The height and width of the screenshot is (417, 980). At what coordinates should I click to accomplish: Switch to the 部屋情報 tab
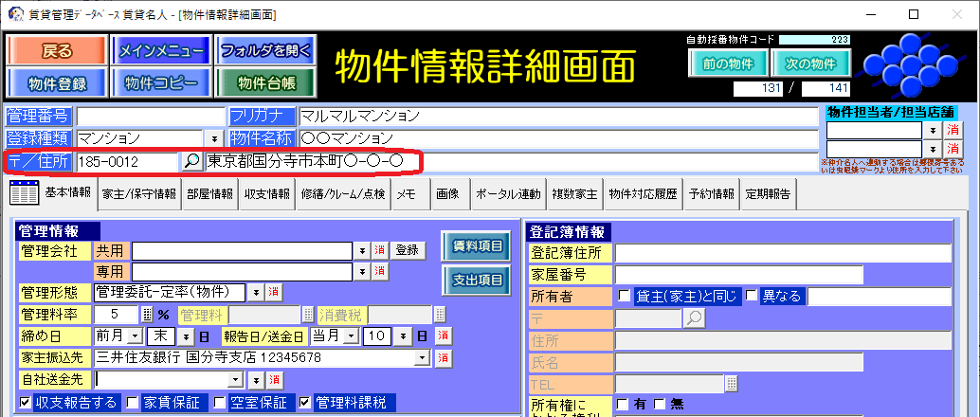coord(209,194)
